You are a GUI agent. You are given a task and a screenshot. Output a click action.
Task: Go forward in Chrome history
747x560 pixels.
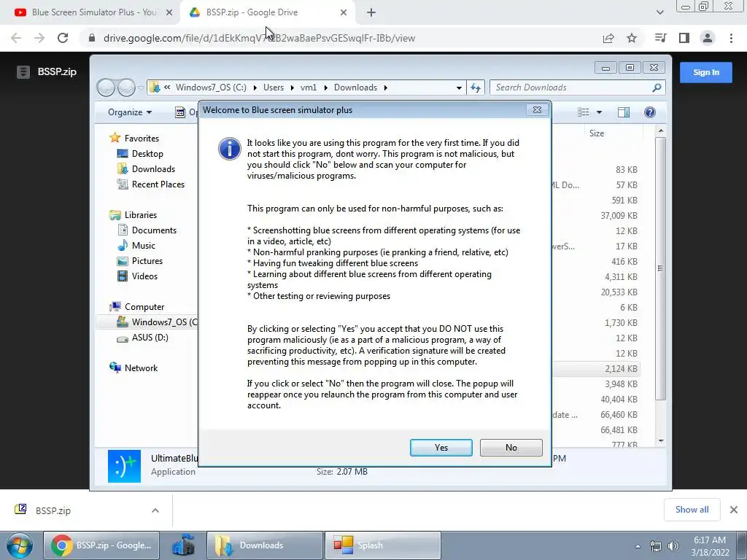point(39,38)
